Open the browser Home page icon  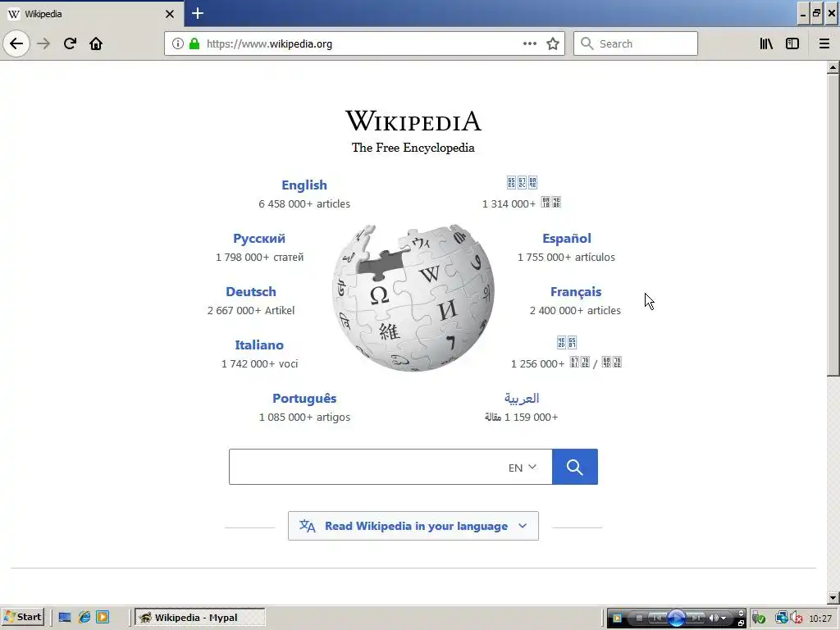96,43
